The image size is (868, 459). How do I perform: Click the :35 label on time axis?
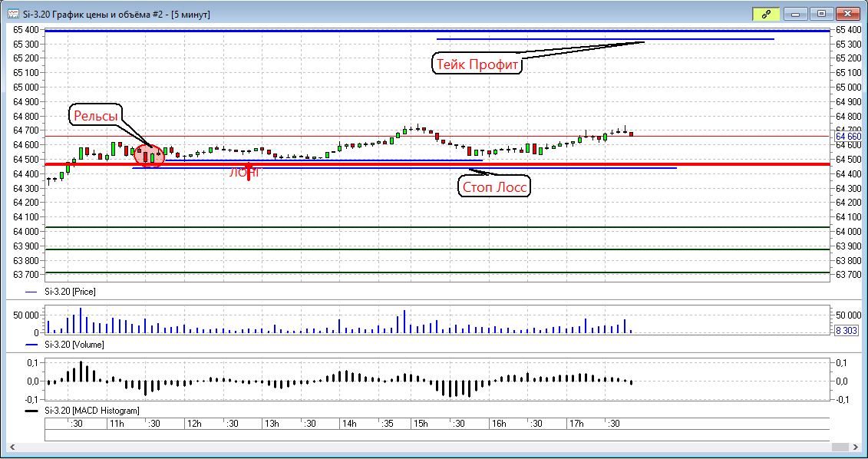388,424
